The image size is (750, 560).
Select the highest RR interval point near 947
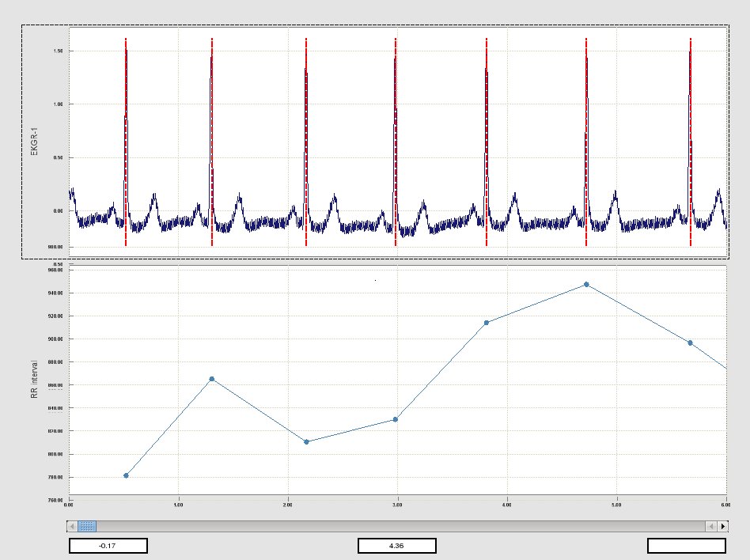(586, 284)
